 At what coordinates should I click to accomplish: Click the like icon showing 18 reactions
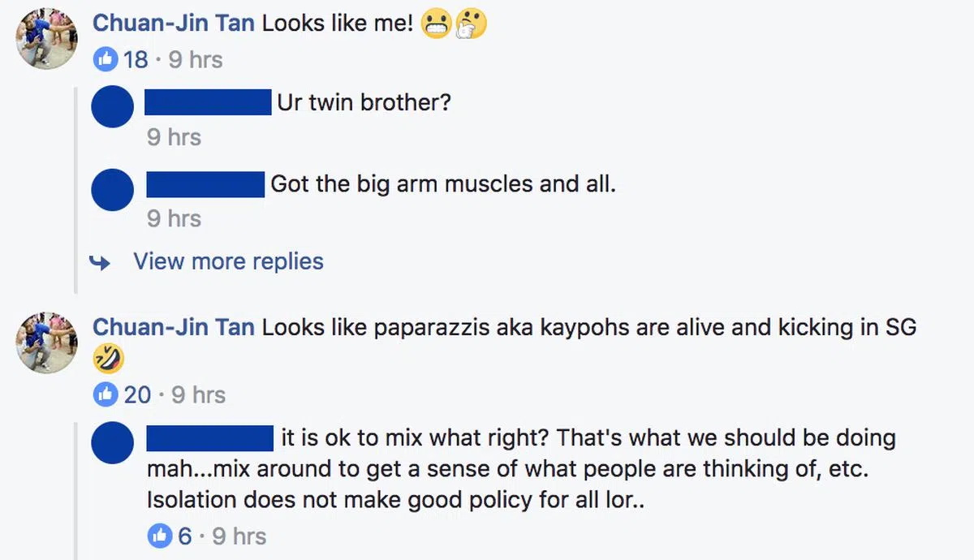[106, 59]
